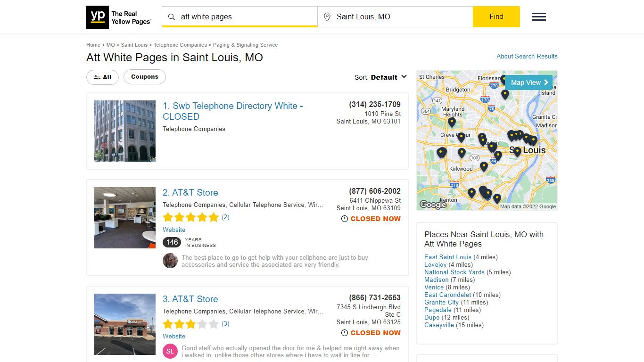Image resolution: width=644 pixels, height=362 pixels.
Task: Click the address 1010 Pine St
Action: (383, 114)
